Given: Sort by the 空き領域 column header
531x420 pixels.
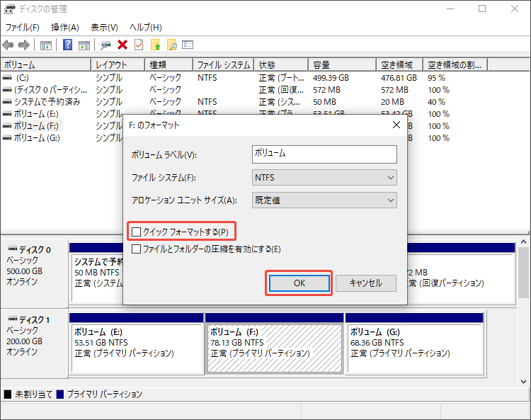Looking at the screenshot, I should coord(399,64).
